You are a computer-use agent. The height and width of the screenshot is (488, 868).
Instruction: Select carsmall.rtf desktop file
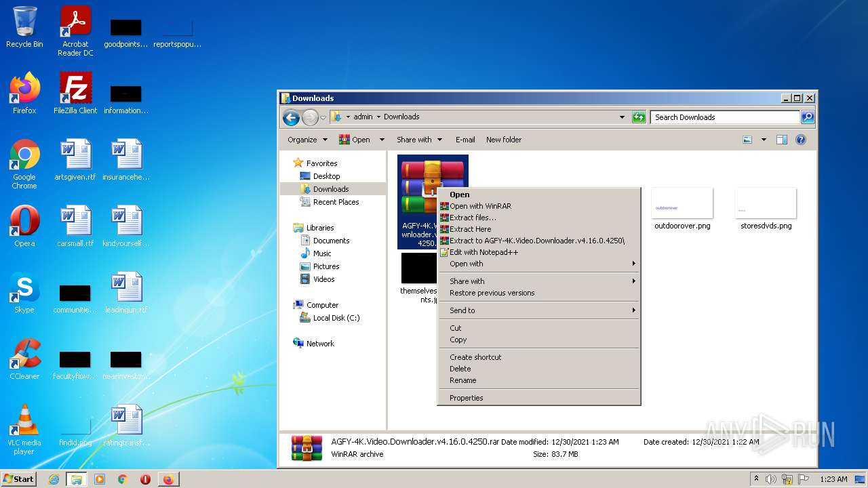(x=75, y=226)
